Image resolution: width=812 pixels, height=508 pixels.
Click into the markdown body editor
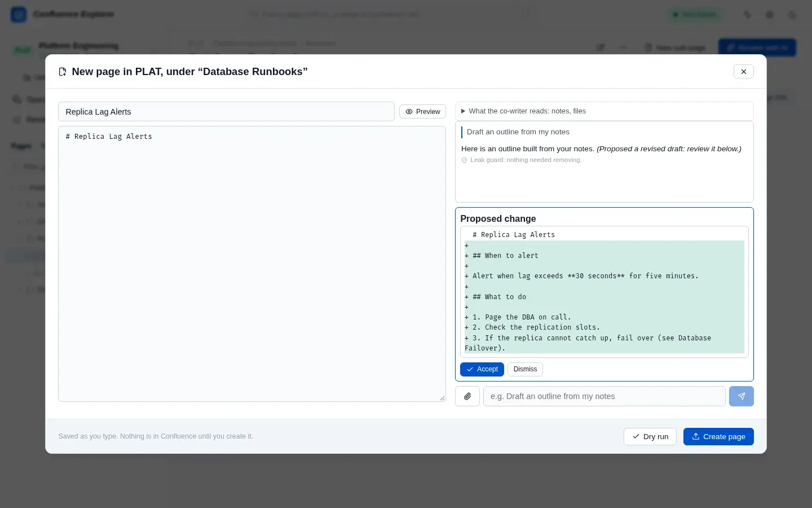click(x=252, y=264)
